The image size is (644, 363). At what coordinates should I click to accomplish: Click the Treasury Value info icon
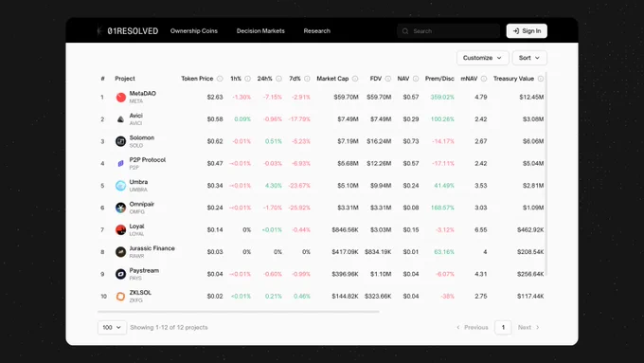[x=541, y=79]
